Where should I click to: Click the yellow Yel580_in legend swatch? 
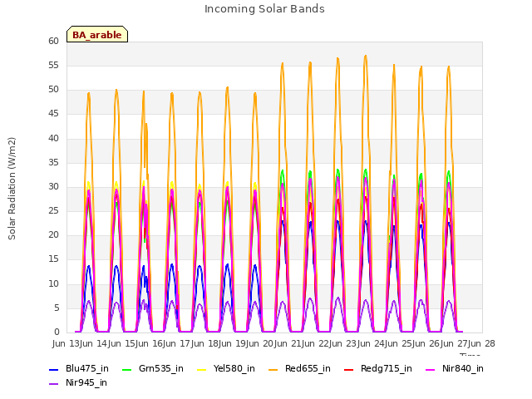[x=201, y=369]
